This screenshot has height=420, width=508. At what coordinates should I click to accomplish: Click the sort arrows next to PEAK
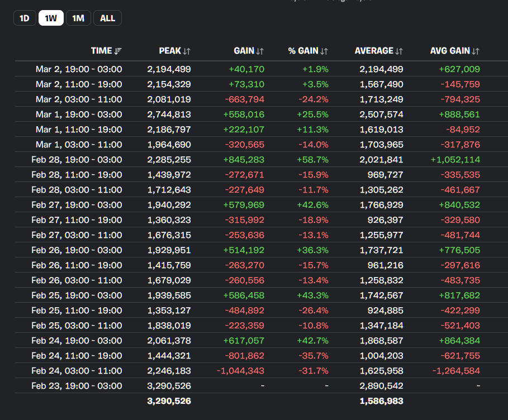(x=187, y=51)
